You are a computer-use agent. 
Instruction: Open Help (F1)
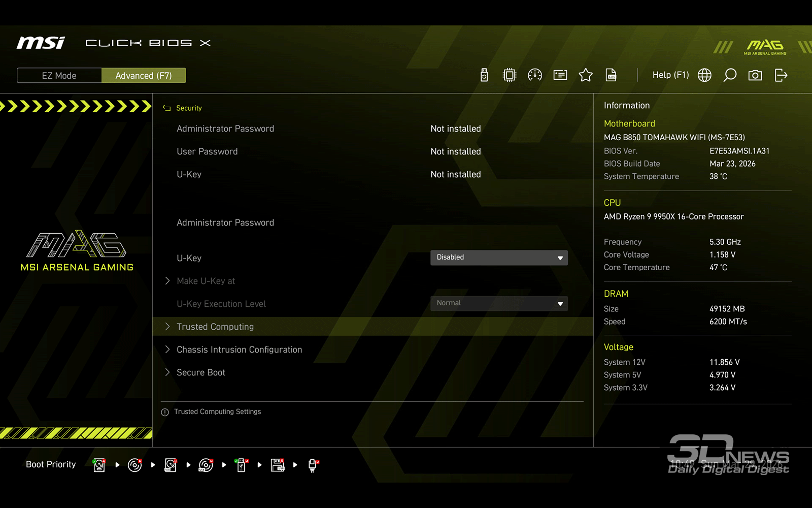pos(670,75)
